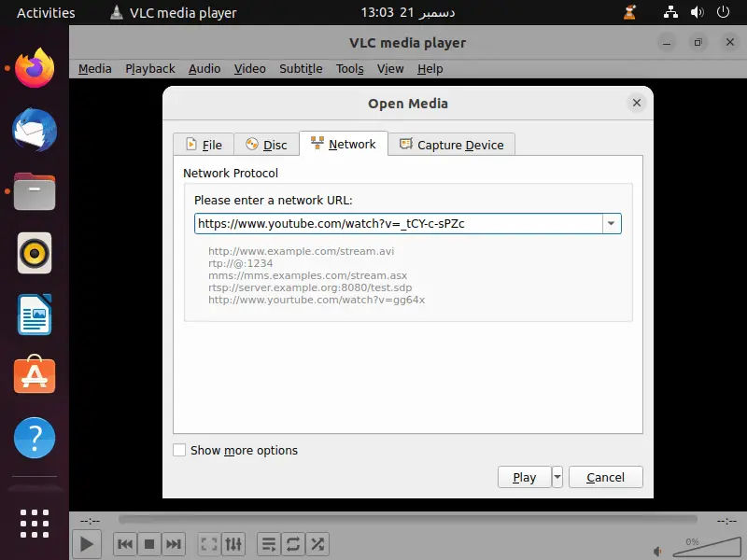
Task: Open the Capture Device tab
Action: [x=452, y=145]
